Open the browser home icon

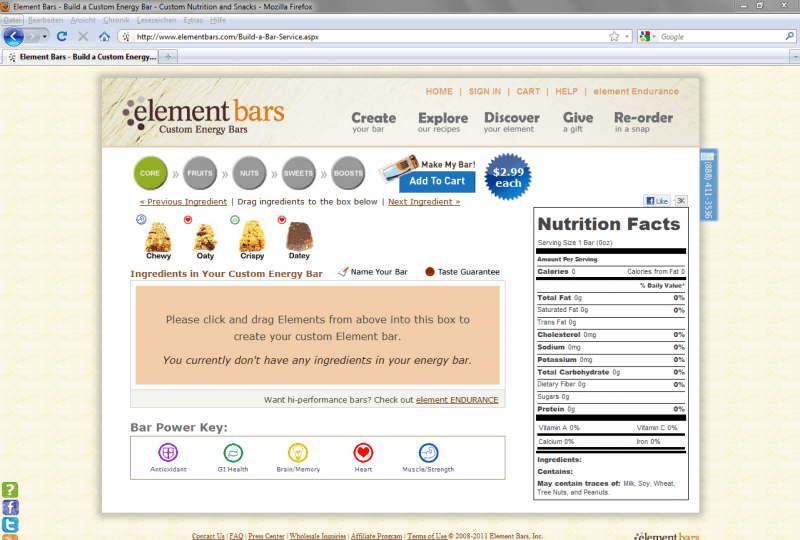pyautogui.click(x=105, y=36)
